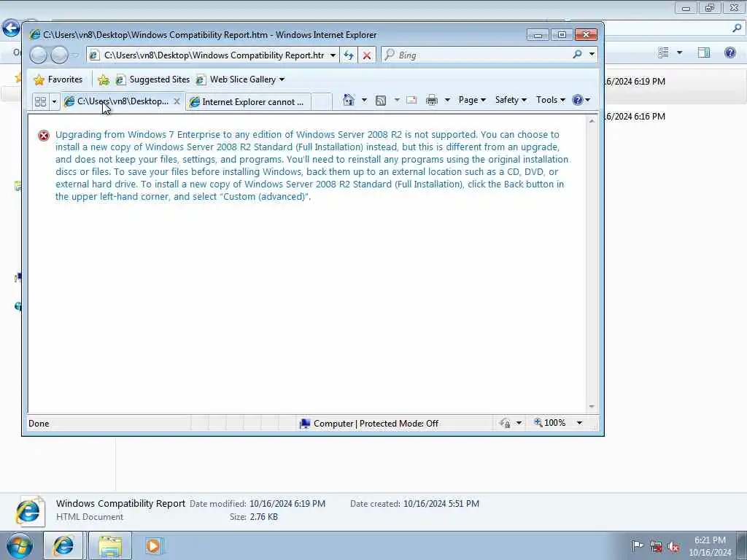Click the RSS Feeds icon
This screenshot has height=560, width=747.
381,100
